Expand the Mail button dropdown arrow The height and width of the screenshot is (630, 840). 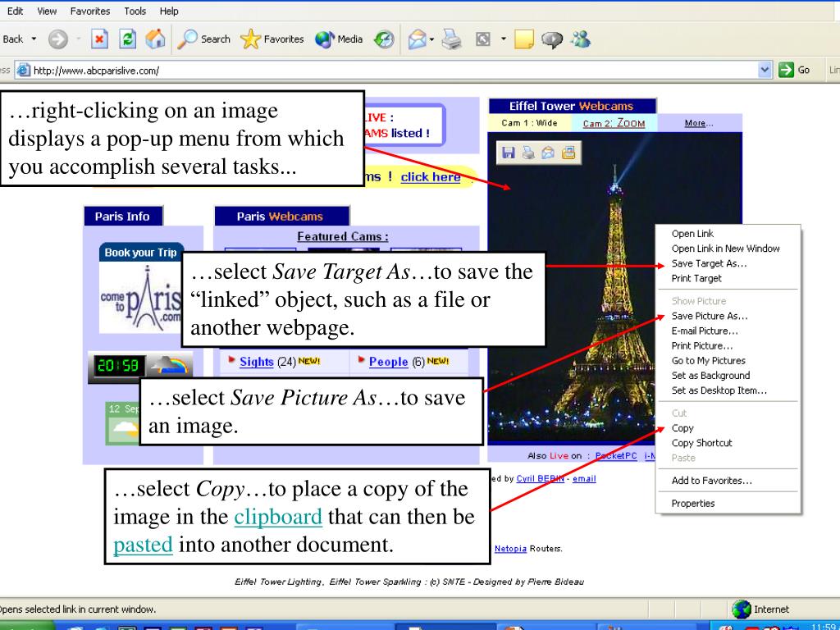click(x=431, y=39)
